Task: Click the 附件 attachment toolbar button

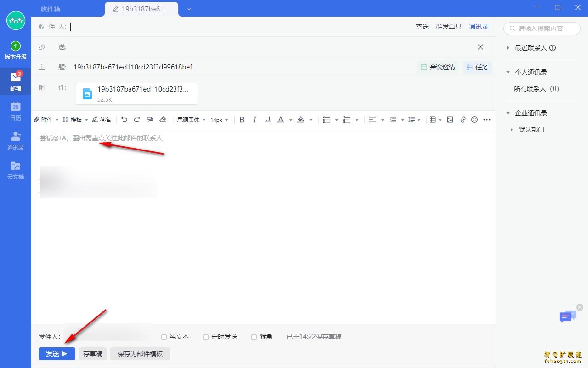Action: (x=46, y=120)
